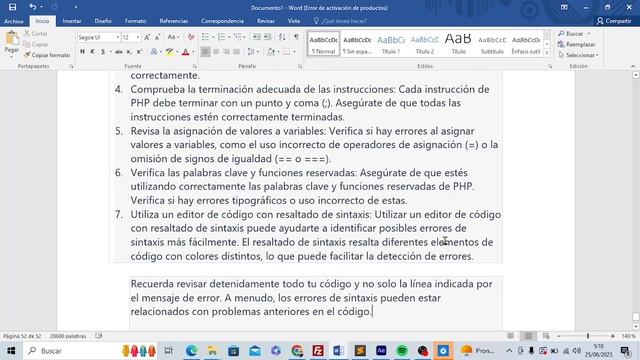Open font color dropdown arrow
Image resolution: width=640 pixels, height=360 pixels.
pyautogui.click(x=193, y=52)
